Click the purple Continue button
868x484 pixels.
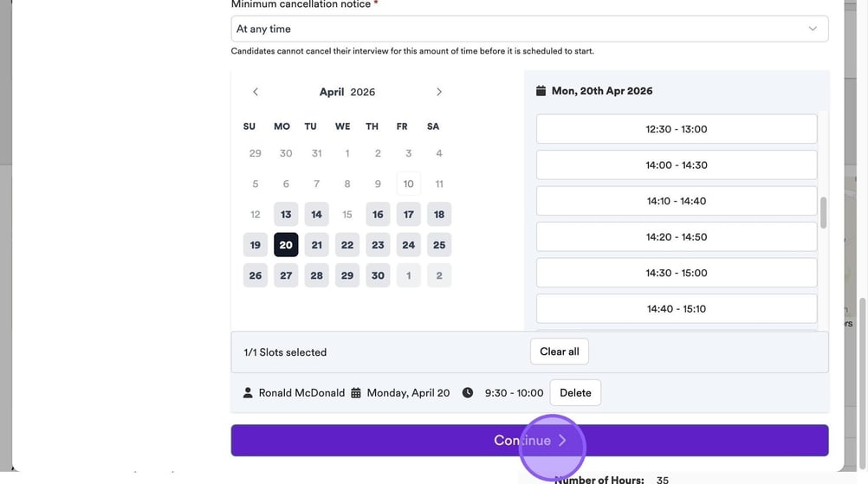(x=529, y=440)
